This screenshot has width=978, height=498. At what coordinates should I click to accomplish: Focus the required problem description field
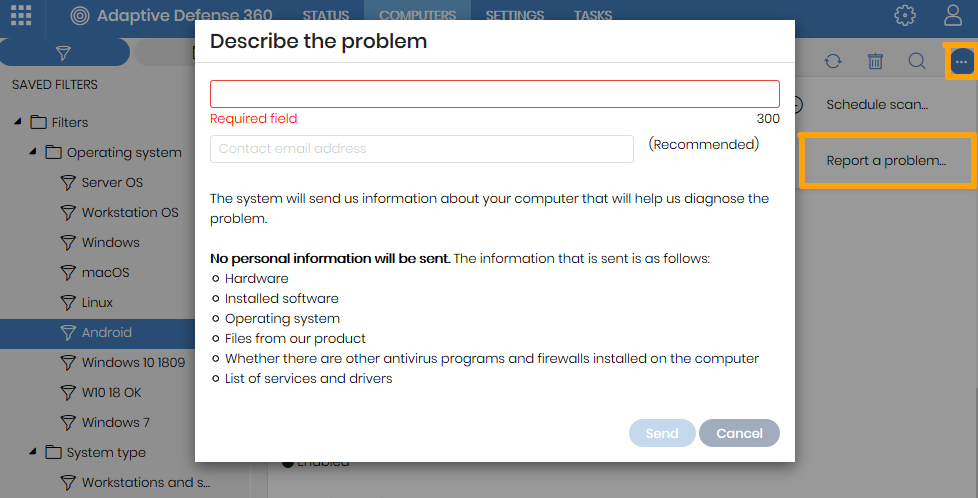pyautogui.click(x=495, y=94)
